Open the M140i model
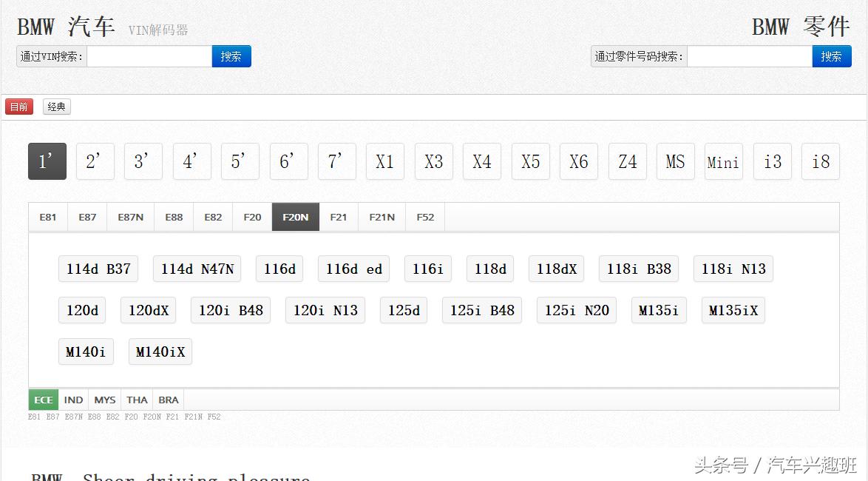868x481 pixels. [x=86, y=352]
